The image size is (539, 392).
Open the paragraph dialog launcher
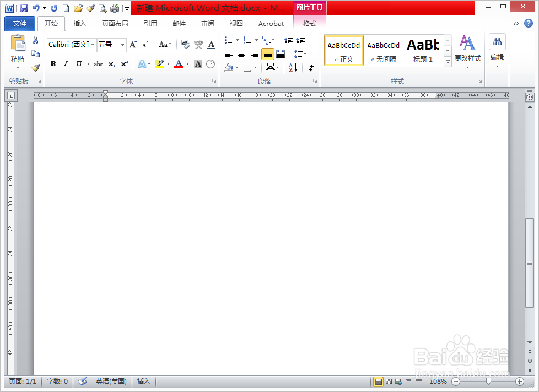[x=315, y=81]
